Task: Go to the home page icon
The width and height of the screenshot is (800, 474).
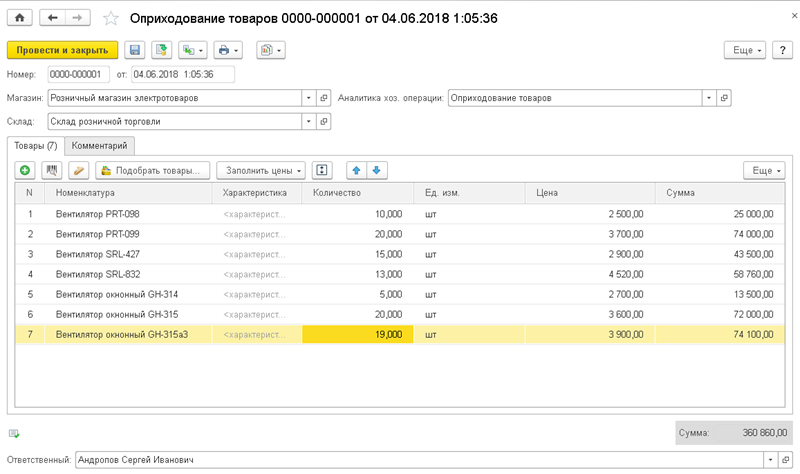Action: click(19, 18)
